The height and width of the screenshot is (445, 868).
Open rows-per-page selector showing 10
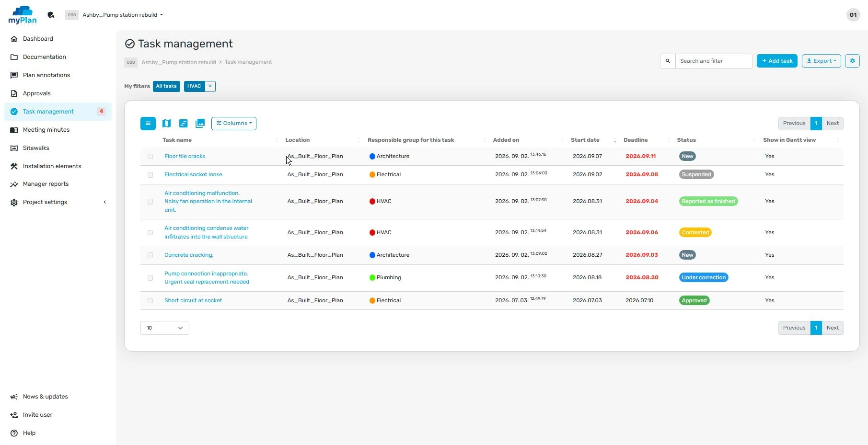(x=164, y=328)
